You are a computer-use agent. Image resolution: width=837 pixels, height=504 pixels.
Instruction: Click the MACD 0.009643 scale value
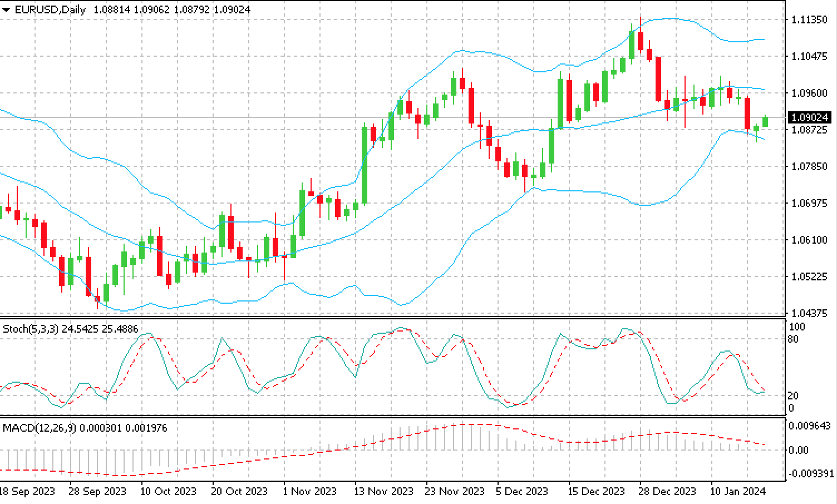810,426
